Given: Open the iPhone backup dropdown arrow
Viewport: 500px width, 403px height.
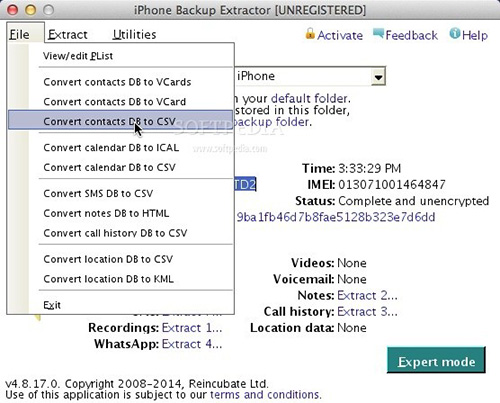Looking at the screenshot, I should pyautogui.click(x=378, y=77).
